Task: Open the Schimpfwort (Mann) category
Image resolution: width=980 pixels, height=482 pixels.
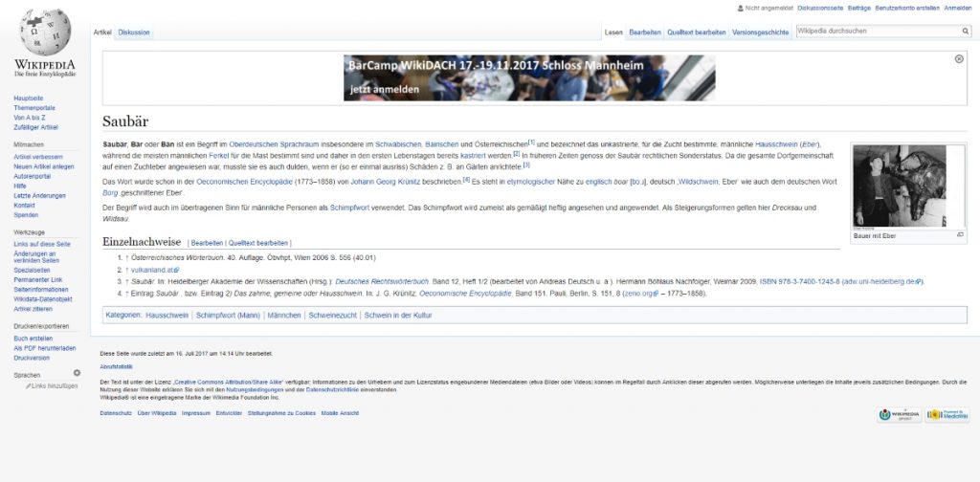Action: pos(228,316)
